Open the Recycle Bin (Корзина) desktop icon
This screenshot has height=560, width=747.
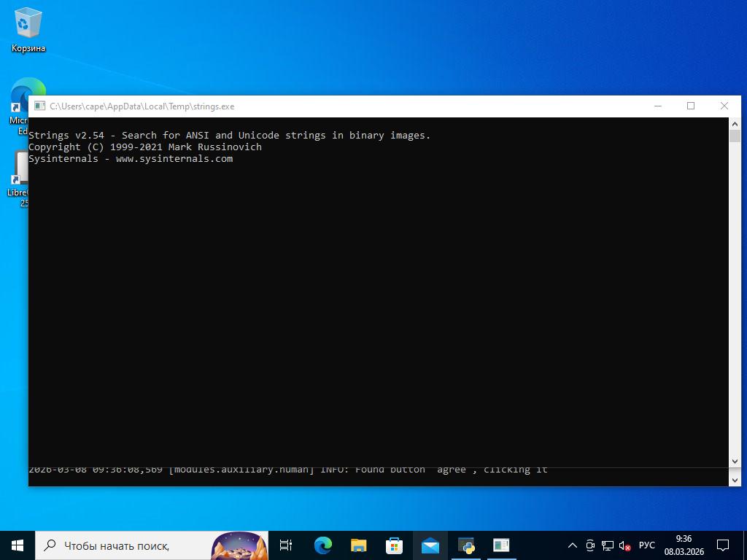click(x=28, y=30)
